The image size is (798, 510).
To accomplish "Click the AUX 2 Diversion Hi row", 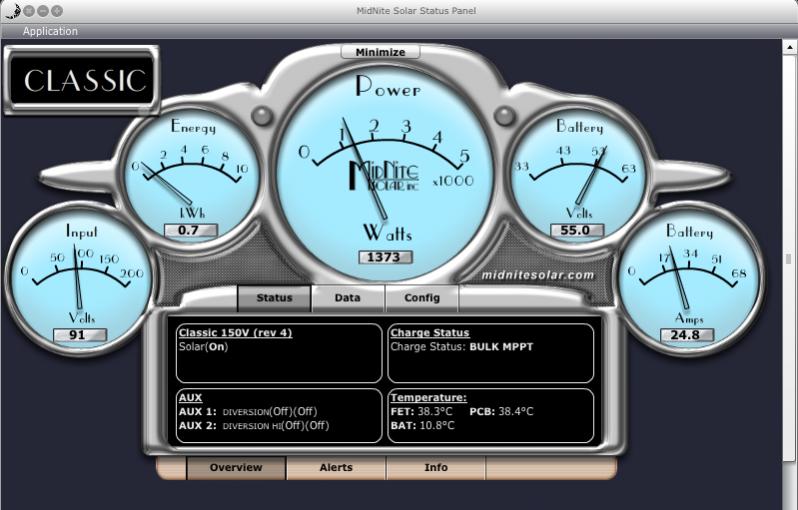I will click(x=254, y=426).
